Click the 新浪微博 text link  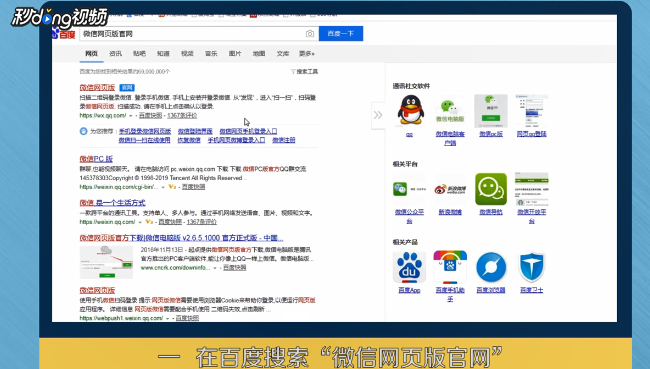tap(450, 212)
